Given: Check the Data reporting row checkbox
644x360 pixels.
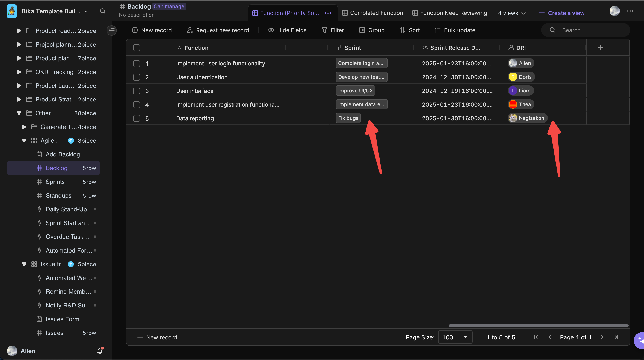Looking at the screenshot, I should (136, 118).
